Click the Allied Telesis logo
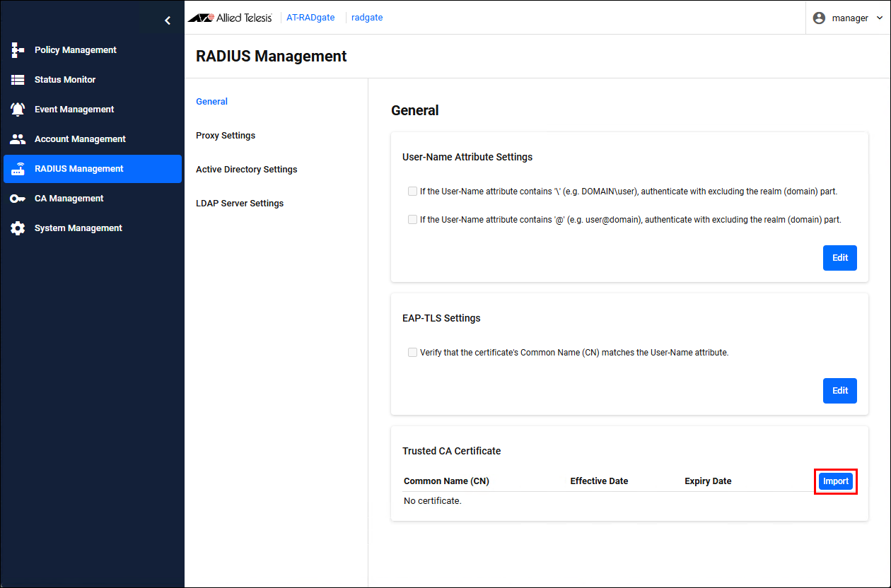891x588 pixels. pyautogui.click(x=230, y=18)
